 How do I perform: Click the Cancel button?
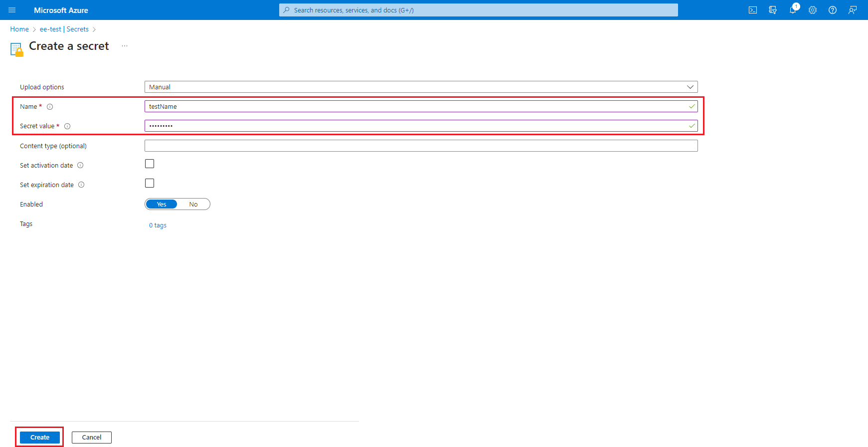[92, 438]
